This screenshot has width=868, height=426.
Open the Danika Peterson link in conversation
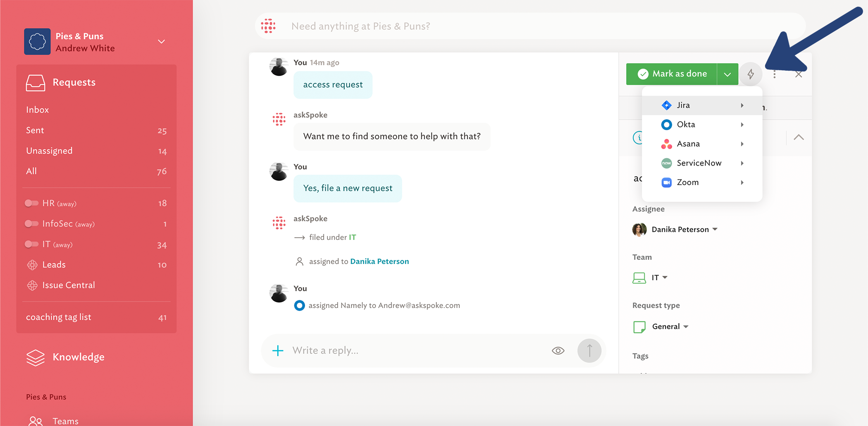(379, 262)
